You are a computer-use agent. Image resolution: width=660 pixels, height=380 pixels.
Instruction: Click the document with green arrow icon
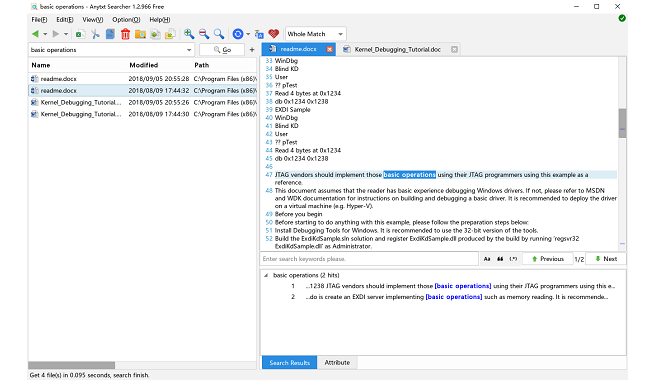(x=155, y=34)
